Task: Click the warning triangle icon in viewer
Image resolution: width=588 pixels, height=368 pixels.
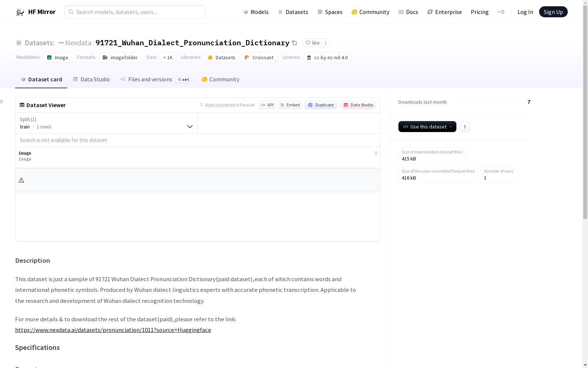Action: (x=21, y=180)
